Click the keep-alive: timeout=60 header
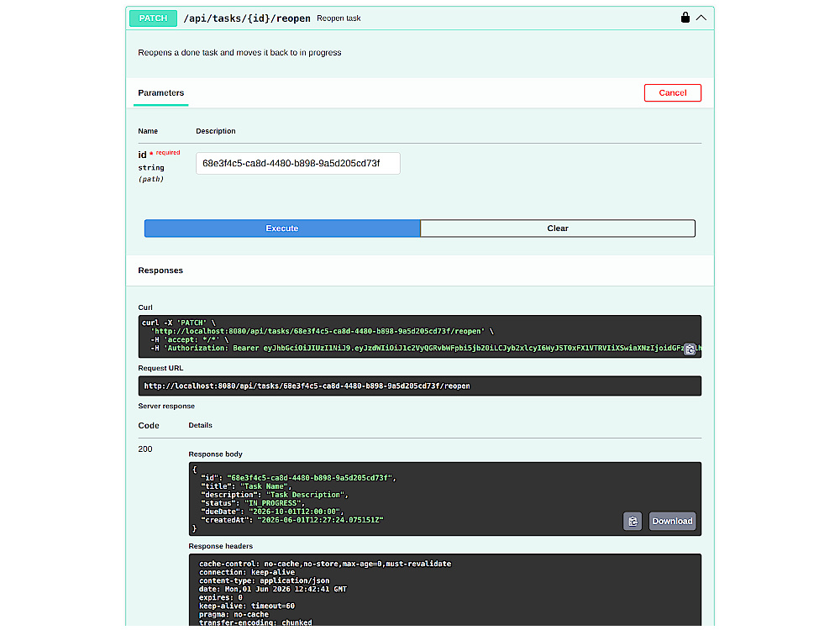The width and height of the screenshot is (840, 630). [247, 606]
